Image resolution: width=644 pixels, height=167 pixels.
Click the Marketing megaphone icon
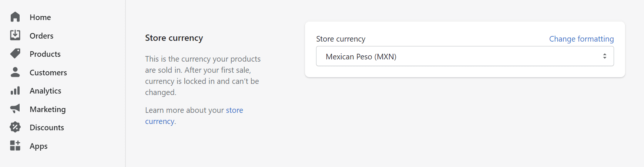coord(15,109)
